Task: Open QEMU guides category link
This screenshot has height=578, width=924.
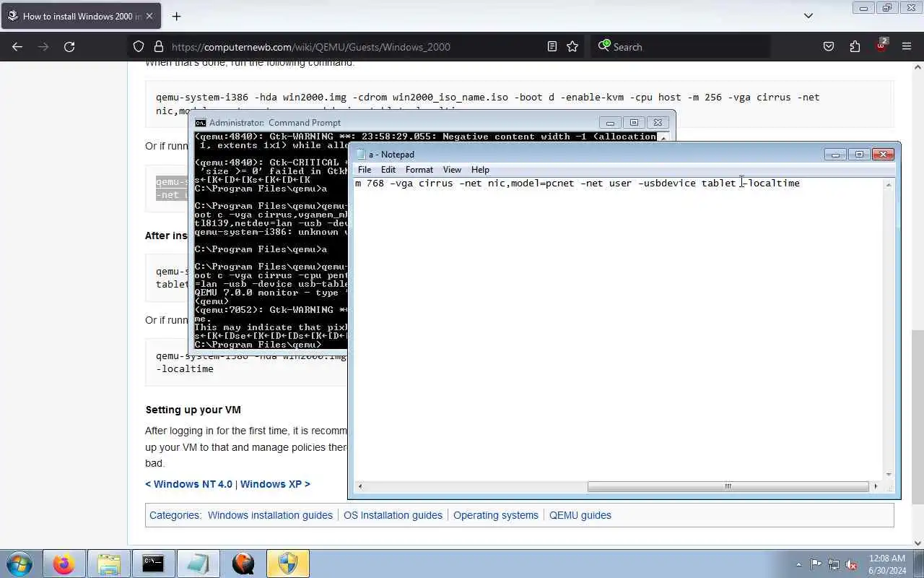Action: [580, 515]
